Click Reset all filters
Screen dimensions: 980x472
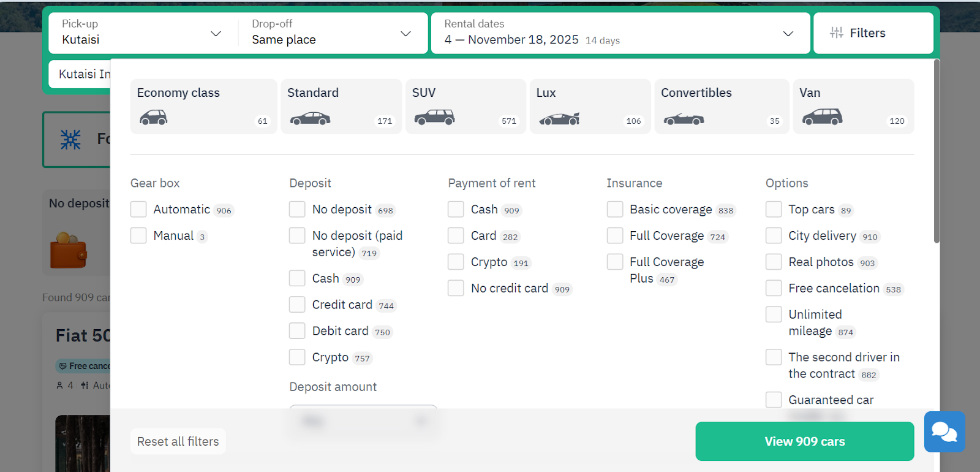pos(178,441)
